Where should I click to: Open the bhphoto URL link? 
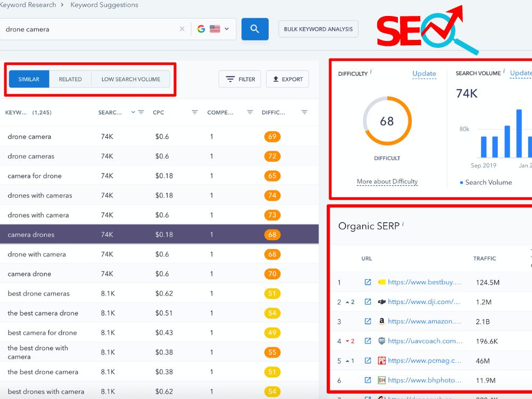tap(425, 380)
